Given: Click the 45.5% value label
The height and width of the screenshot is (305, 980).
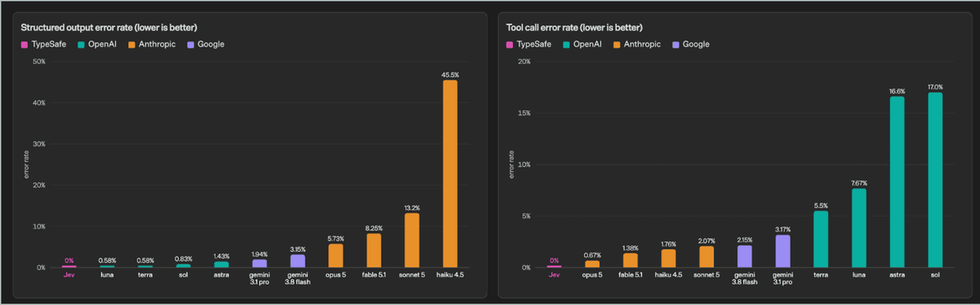Looking at the screenshot, I should coord(450,74).
